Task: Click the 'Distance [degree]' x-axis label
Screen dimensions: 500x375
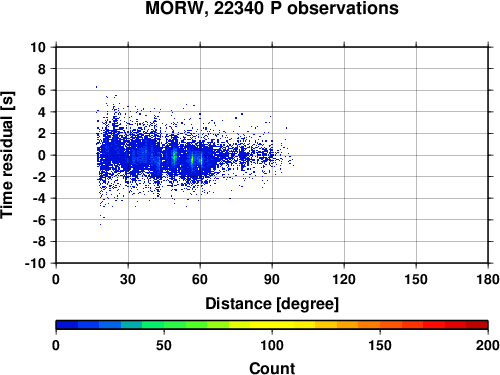Action: pos(272,304)
